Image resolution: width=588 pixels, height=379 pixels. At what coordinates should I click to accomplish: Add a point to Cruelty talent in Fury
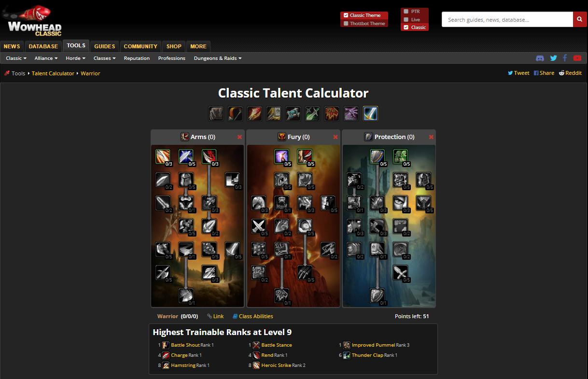305,156
